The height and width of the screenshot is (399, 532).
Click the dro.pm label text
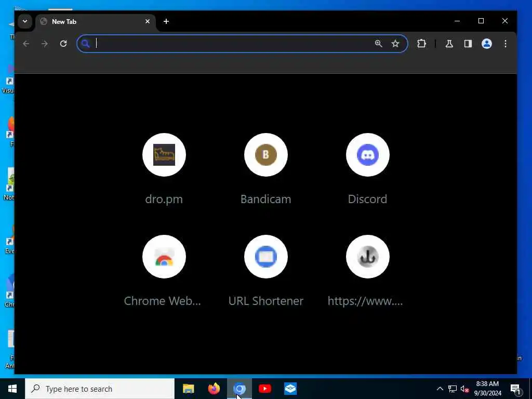pyautogui.click(x=164, y=199)
